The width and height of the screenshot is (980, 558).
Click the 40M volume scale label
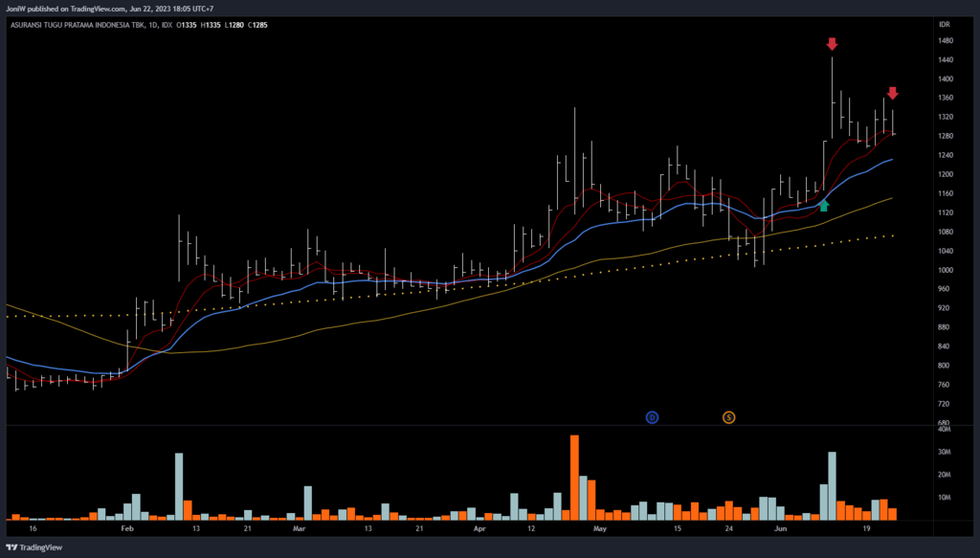tap(946, 429)
